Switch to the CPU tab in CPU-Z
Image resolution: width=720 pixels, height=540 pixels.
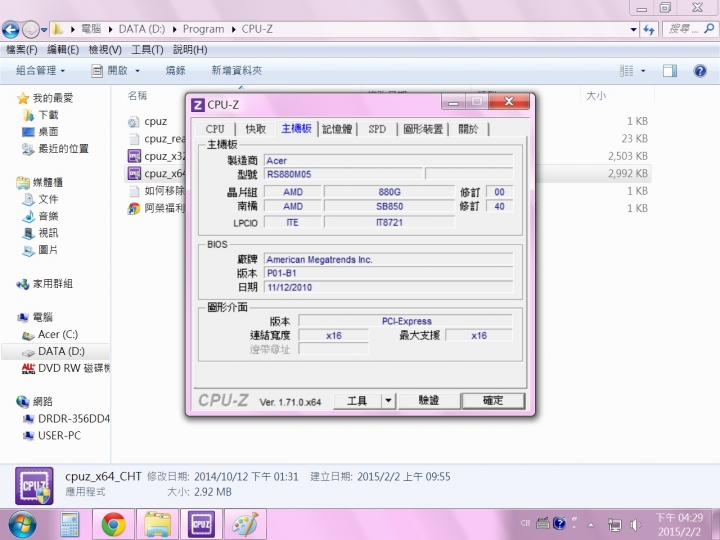pos(215,129)
